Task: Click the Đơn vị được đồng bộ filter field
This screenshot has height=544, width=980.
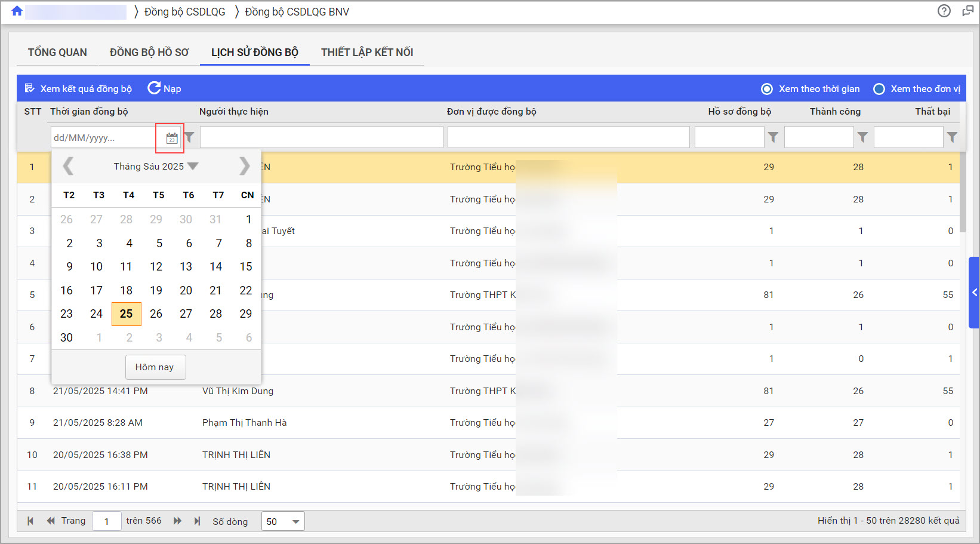Action: coord(569,137)
